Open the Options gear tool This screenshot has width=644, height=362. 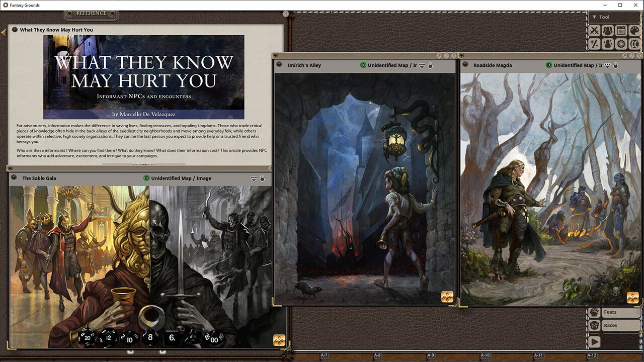point(621,44)
